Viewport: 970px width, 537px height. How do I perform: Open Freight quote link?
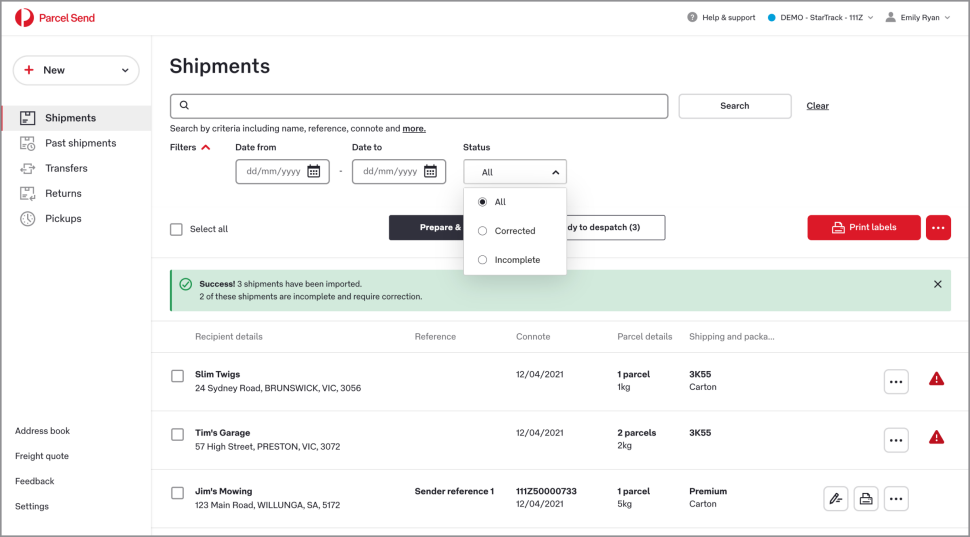pyautogui.click(x=41, y=456)
